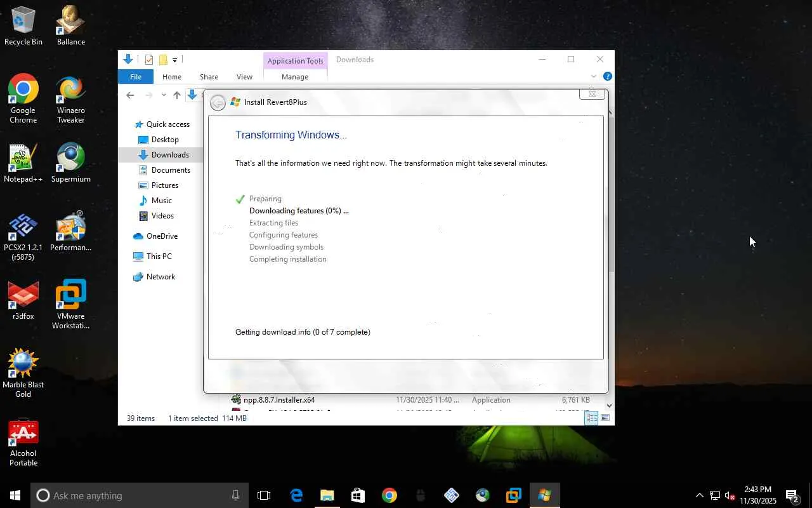The height and width of the screenshot is (508, 812).
Task: Open the File menu in Explorer
Action: coord(136,76)
